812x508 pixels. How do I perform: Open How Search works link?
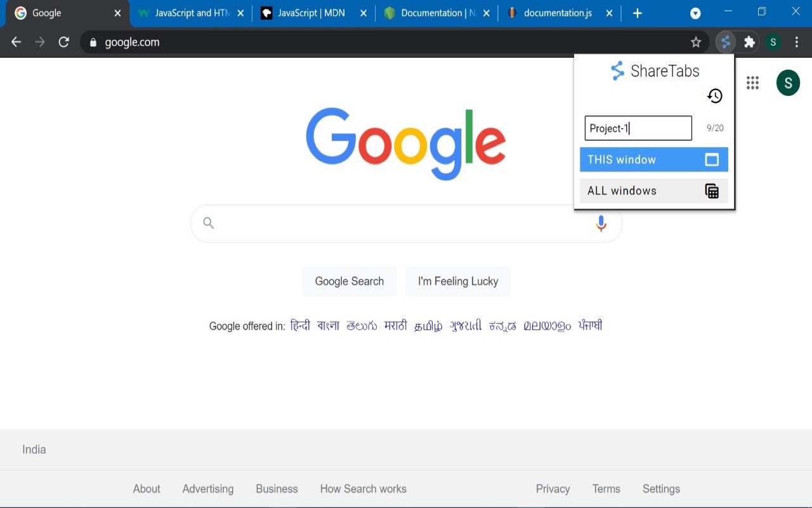tap(363, 489)
